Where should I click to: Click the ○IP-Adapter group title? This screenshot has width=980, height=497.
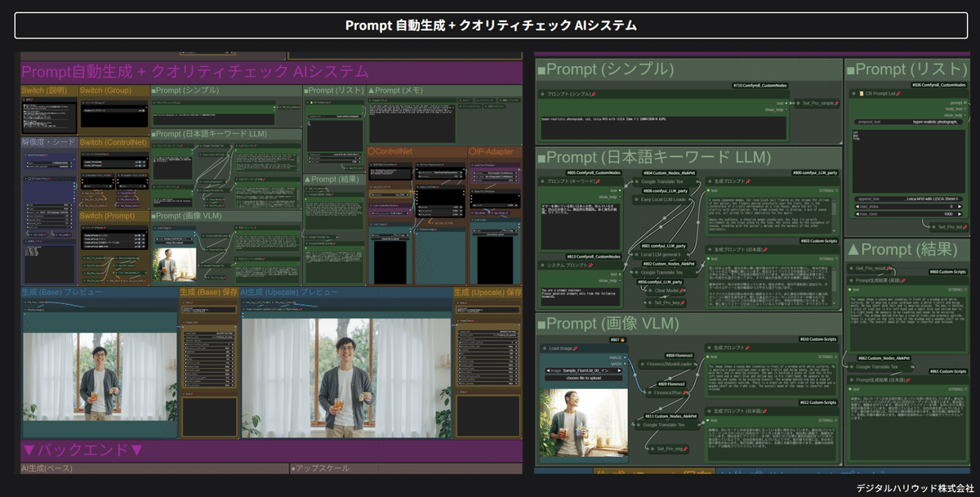coord(491,151)
